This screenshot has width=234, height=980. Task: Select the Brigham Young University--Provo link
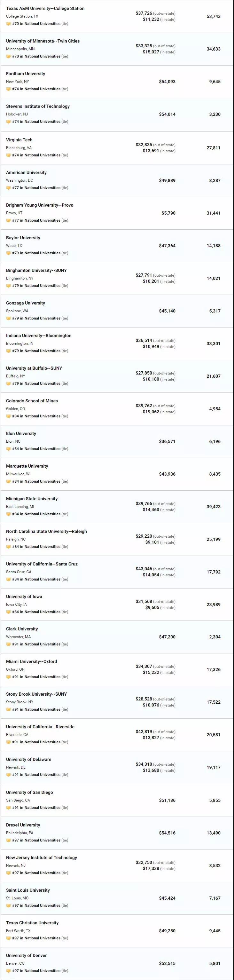pos(40,205)
